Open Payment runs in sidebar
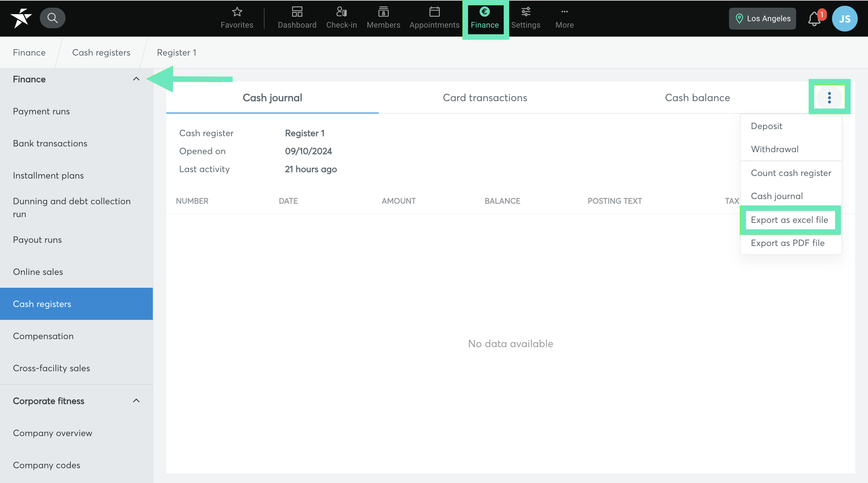The image size is (868, 483). tap(76, 111)
